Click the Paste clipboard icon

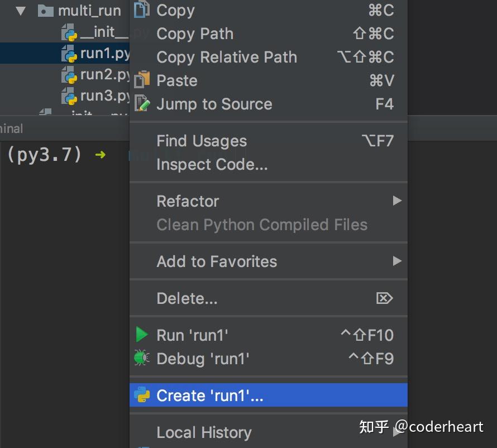click(x=142, y=80)
